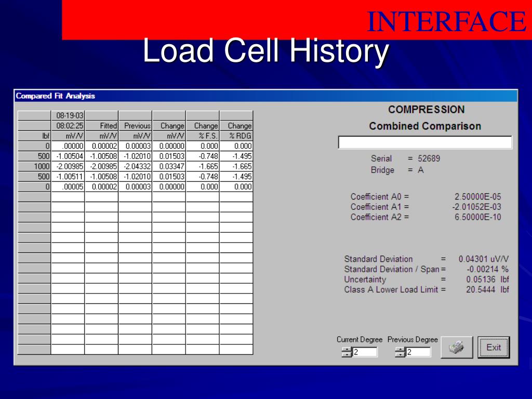Select cell with value .00005
This screenshot has height=399, width=532.
[x=68, y=187]
